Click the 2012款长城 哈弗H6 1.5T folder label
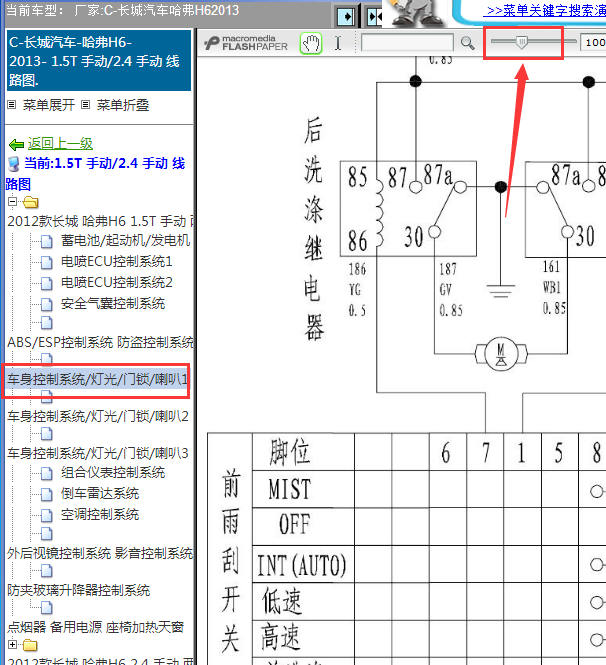The image size is (606, 665). click(101, 221)
